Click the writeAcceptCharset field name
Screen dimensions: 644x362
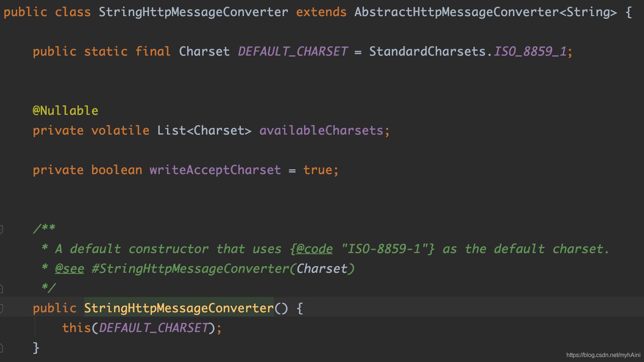[x=215, y=170]
